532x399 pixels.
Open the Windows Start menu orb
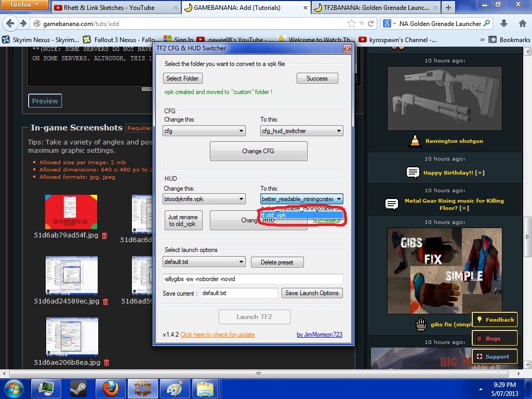click(14, 389)
